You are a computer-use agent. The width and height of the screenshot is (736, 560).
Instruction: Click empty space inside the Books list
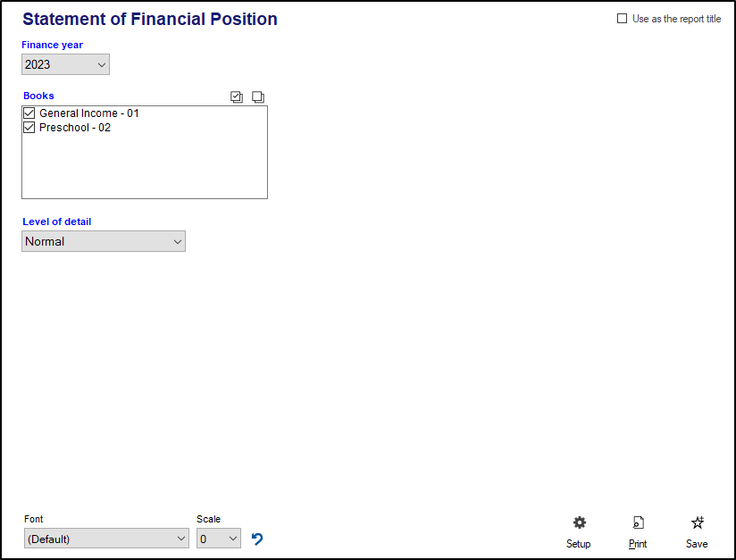coord(143,170)
